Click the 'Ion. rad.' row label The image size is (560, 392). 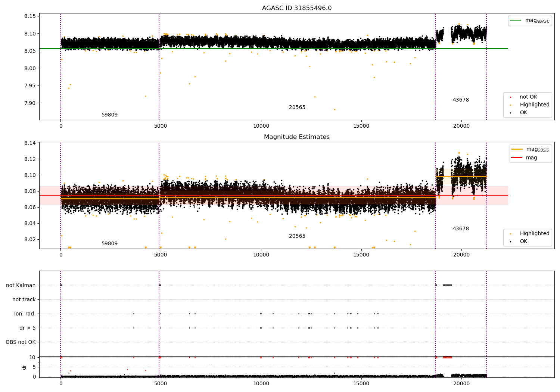pyautogui.click(x=25, y=314)
